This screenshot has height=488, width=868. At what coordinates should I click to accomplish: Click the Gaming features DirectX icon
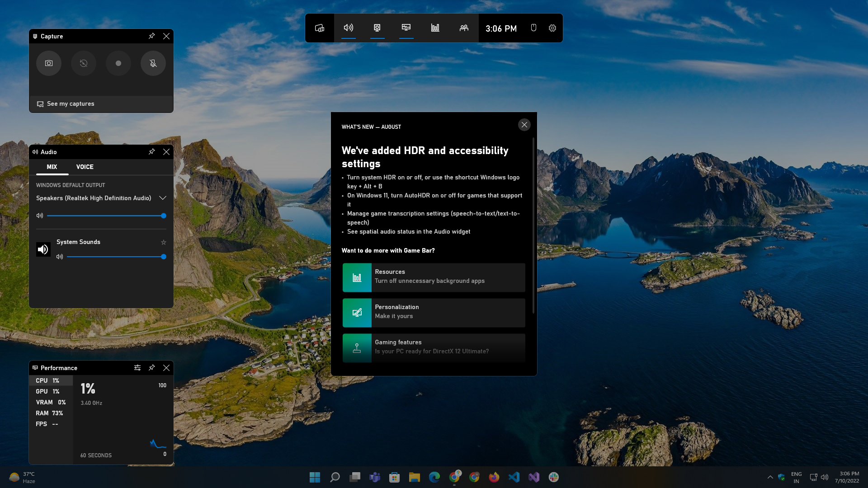pyautogui.click(x=357, y=347)
